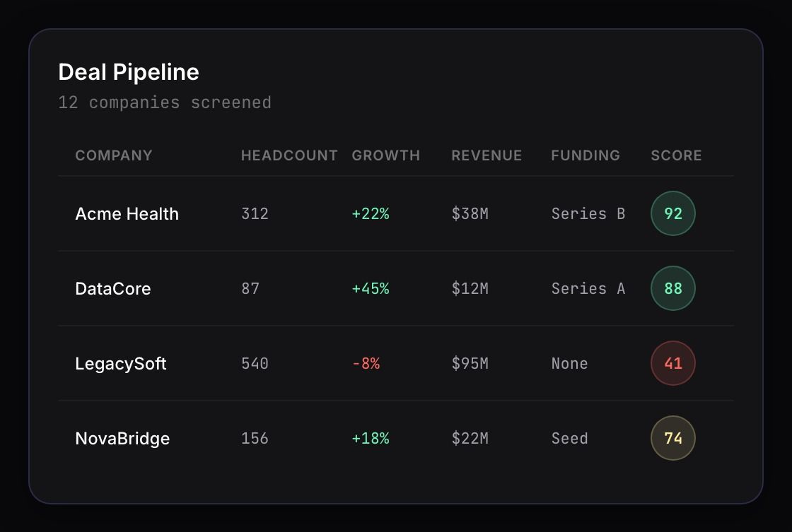Click the COMPANY column header
The width and height of the screenshot is (792, 532).
(114, 155)
